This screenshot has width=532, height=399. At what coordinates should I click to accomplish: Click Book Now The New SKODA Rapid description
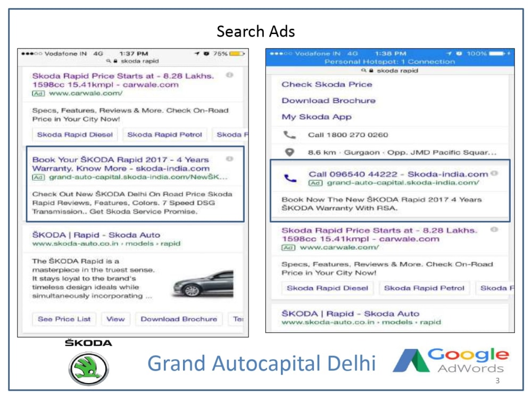pos(381,204)
